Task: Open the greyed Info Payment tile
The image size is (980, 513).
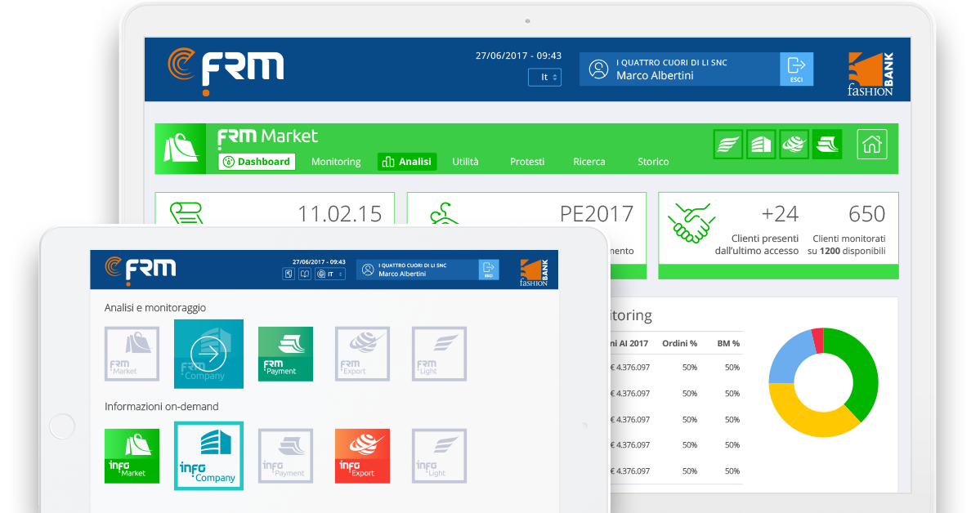Action: [285, 456]
